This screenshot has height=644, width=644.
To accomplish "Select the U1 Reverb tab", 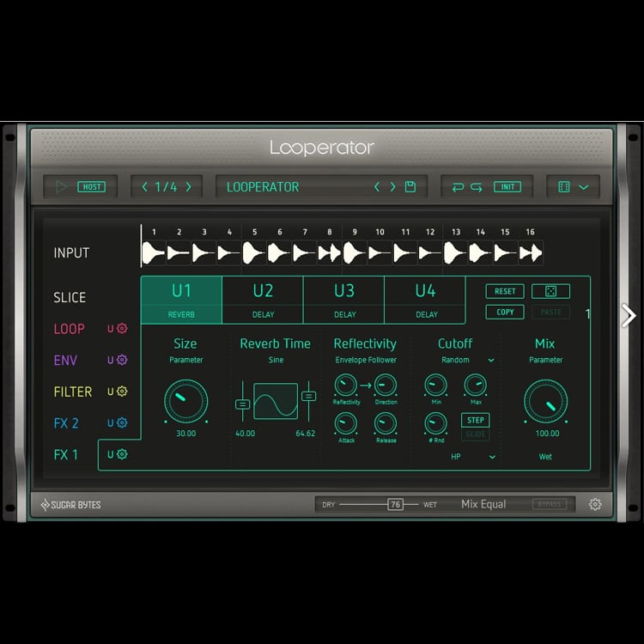I will [181, 300].
